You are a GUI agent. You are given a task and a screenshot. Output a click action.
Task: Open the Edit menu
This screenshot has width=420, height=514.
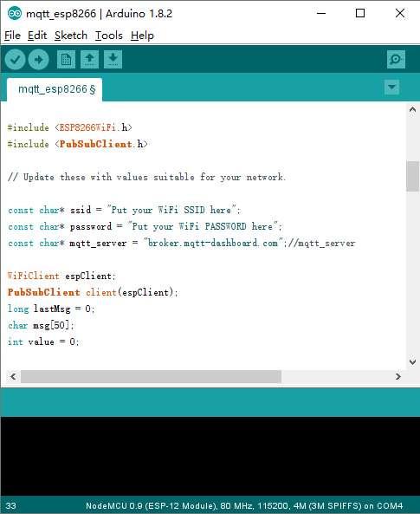click(37, 36)
